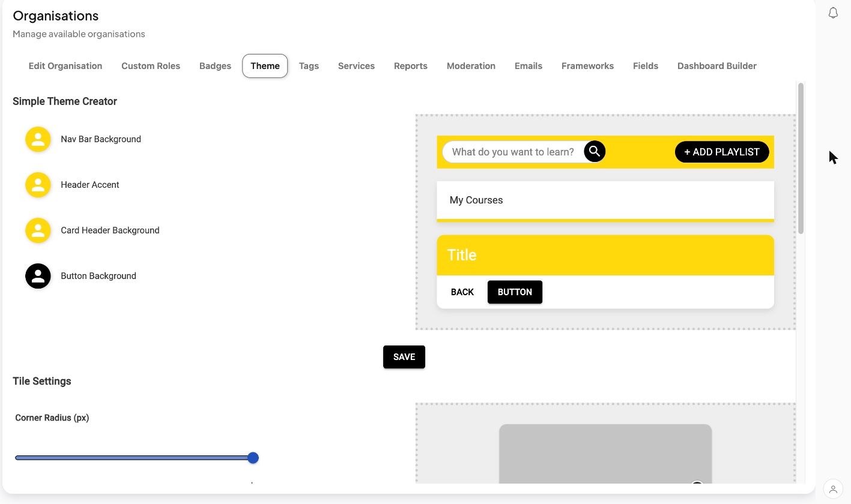Click the grey tile preview thumbnail
851x504 pixels.
605,454
